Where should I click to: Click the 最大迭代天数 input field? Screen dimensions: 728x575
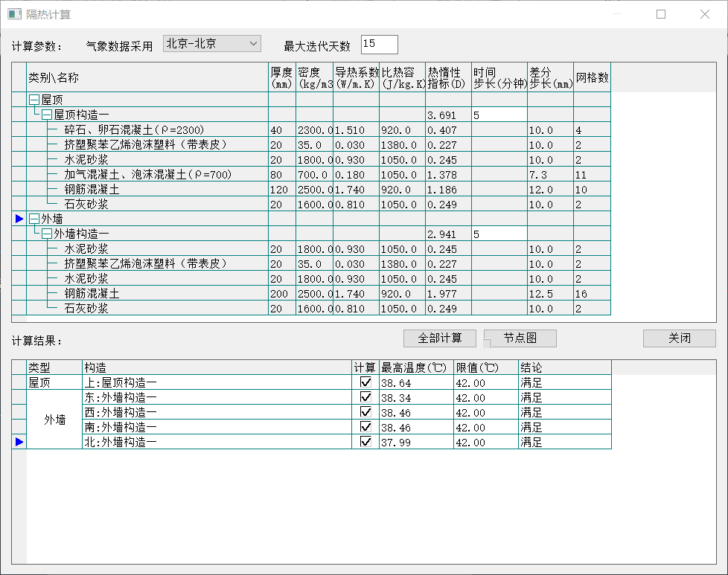379,45
